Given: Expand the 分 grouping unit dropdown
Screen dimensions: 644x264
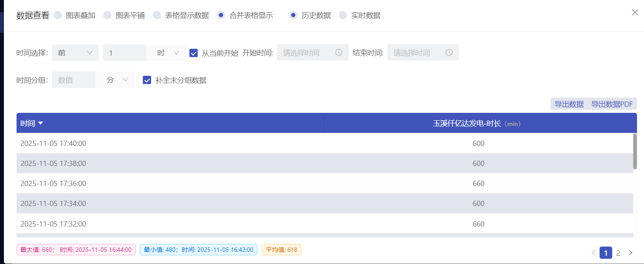Looking at the screenshot, I should pos(115,80).
